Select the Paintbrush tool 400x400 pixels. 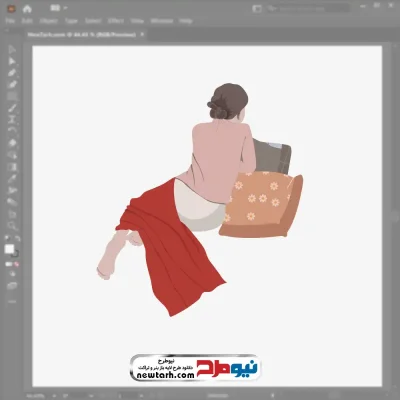coord(12,108)
